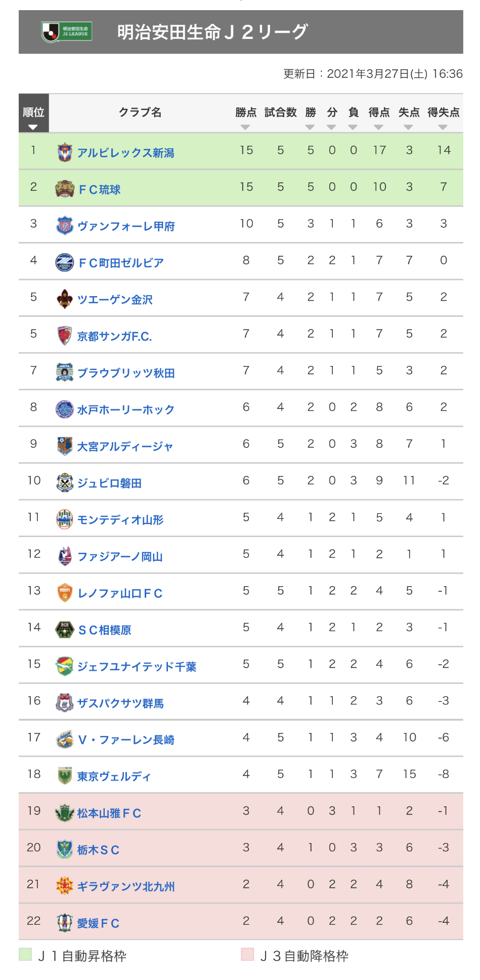Open 松本山雅FC team link

pyautogui.click(x=109, y=813)
